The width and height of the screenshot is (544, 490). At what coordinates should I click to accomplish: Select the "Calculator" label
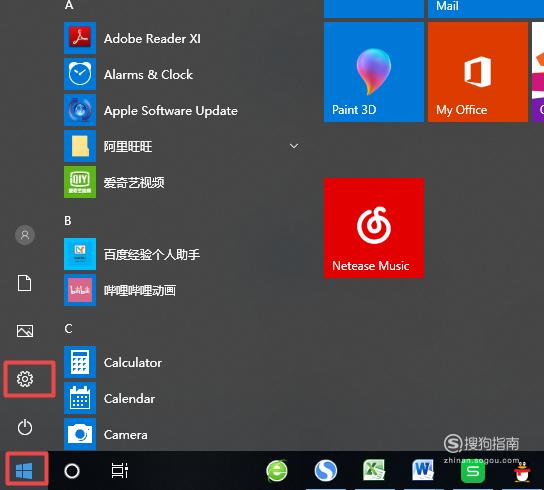pos(133,363)
